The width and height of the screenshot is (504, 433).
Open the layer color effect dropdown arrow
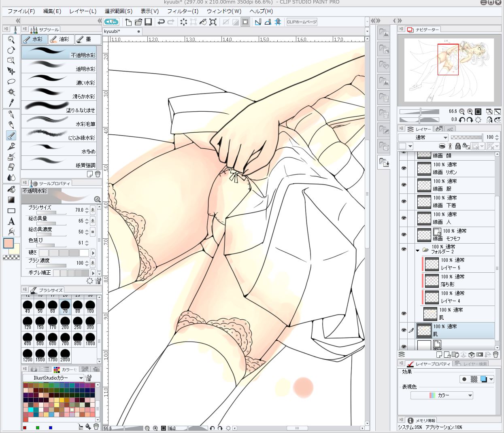coord(491,379)
